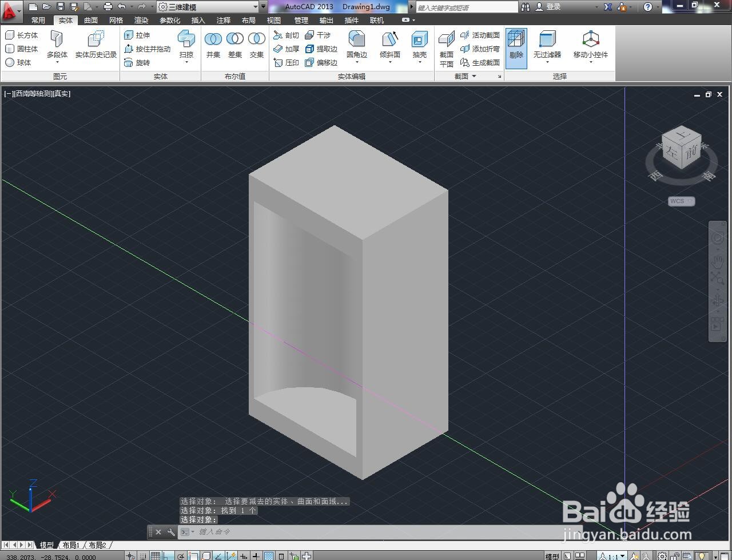The width and height of the screenshot is (732, 560).
Task: Click the 剖切 (Slice) tool
Action: pos(287,35)
